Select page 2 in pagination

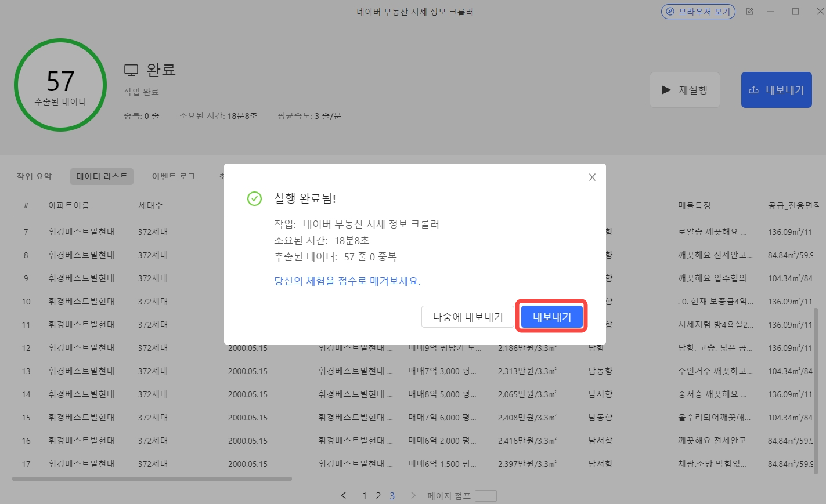378,496
